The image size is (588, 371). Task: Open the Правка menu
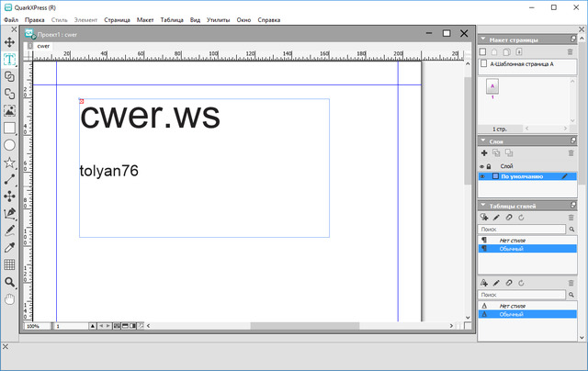coord(35,20)
